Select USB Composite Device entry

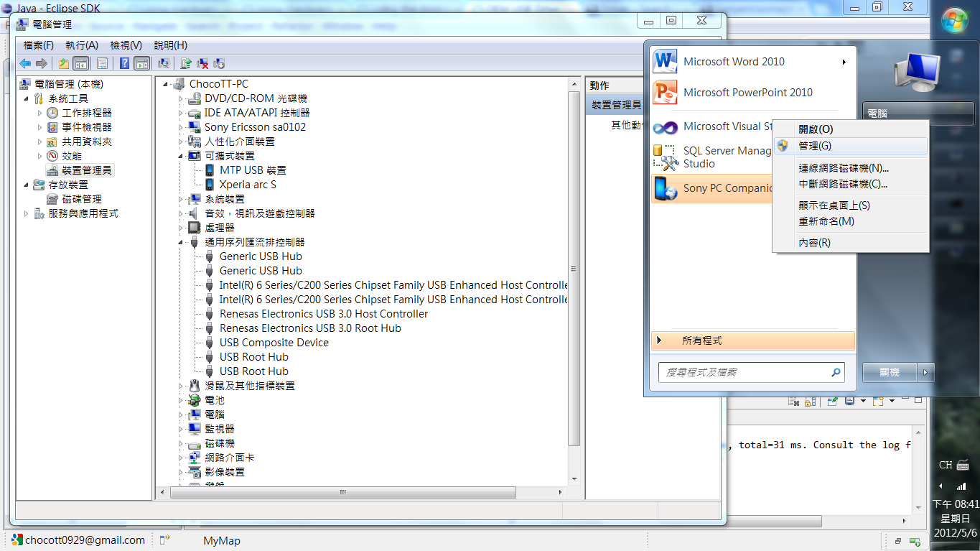pos(274,343)
